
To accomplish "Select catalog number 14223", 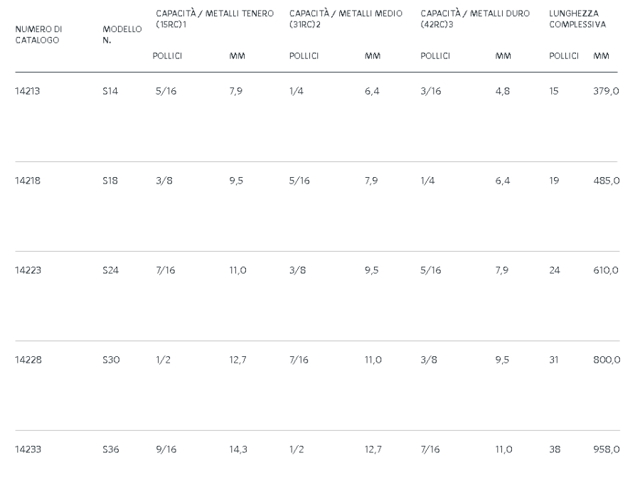I will (28, 270).
